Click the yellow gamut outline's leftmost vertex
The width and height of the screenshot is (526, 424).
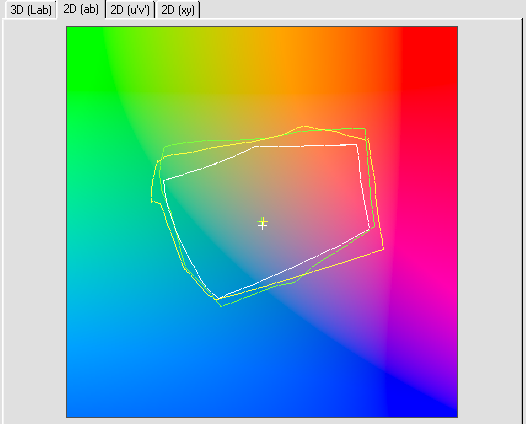pyautogui.click(x=152, y=201)
